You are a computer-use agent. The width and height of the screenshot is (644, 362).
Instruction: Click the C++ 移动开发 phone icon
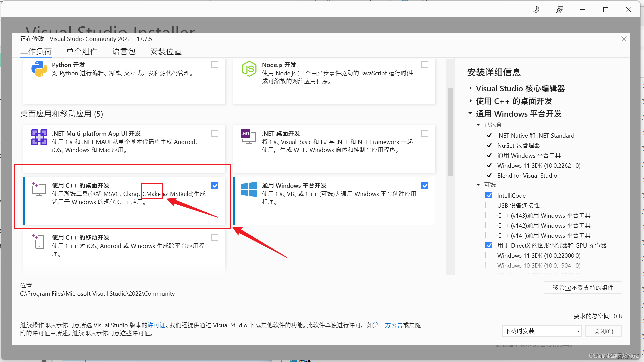38,241
